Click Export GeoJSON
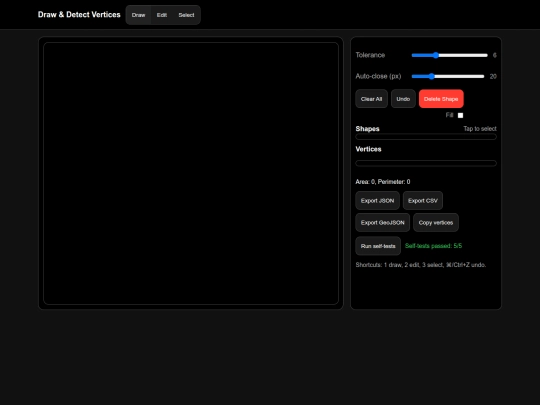 [x=383, y=222]
